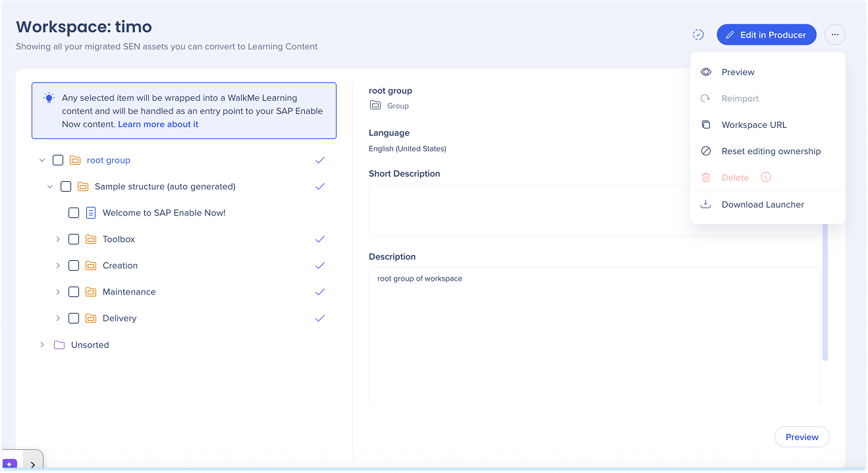Screen dimensions: 868x473
Task: Expand the Creation folder
Action: [x=58, y=265]
